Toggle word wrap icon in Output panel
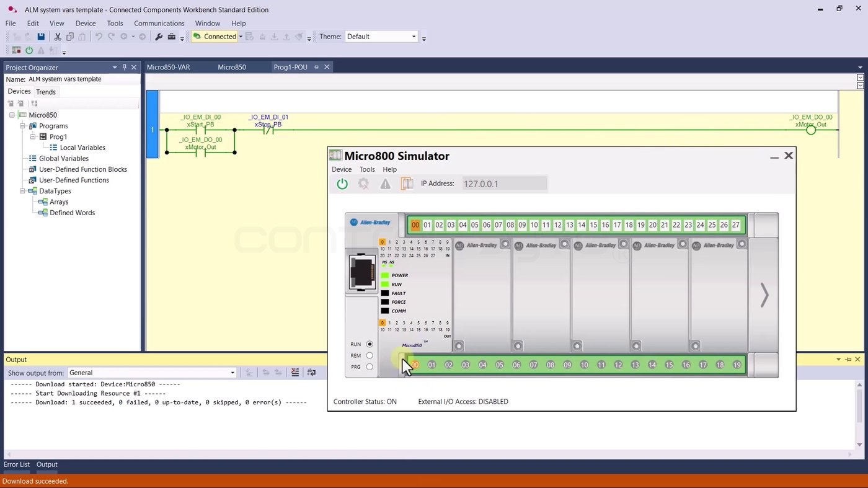This screenshot has width=868, height=488. tap(311, 373)
